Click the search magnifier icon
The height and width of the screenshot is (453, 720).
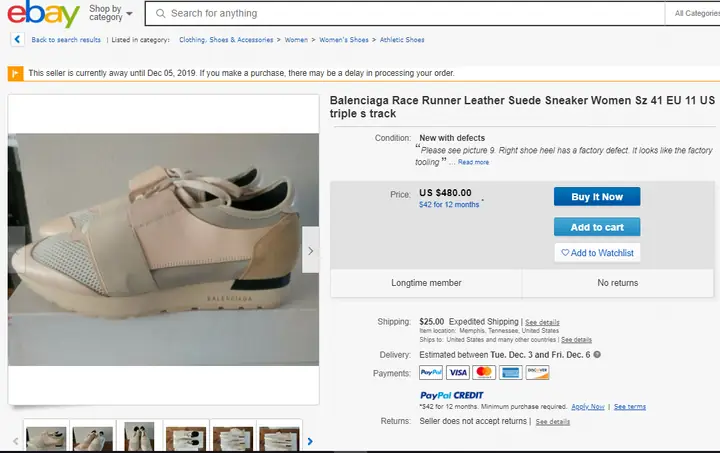[160, 13]
